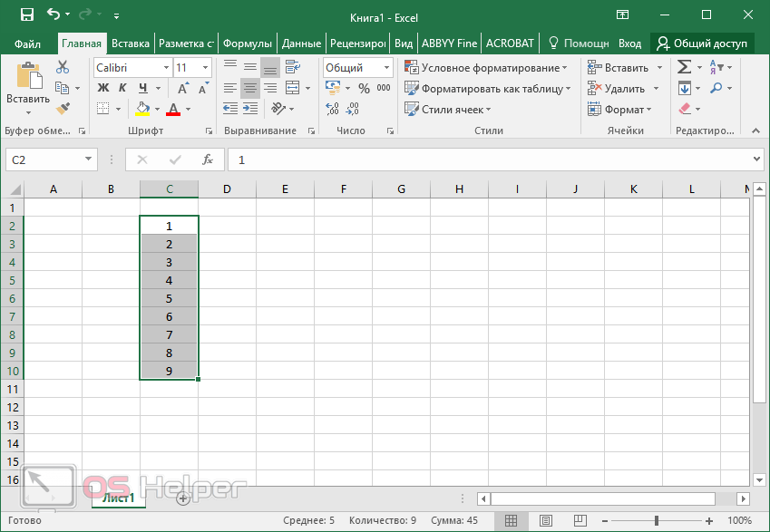This screenshot has height=532, width=770.
Task: Click the Общий доступ share button
Action: (702, 43)
